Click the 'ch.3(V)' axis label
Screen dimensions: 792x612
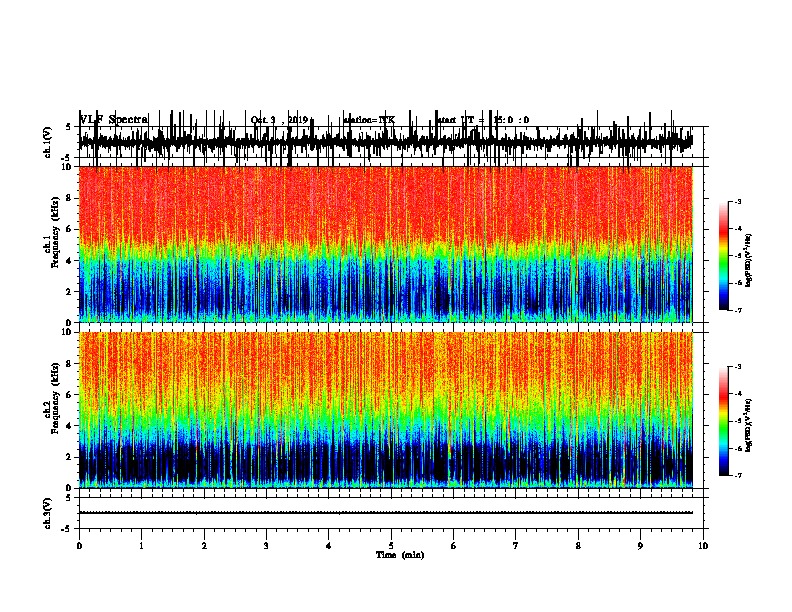[47, 513]
